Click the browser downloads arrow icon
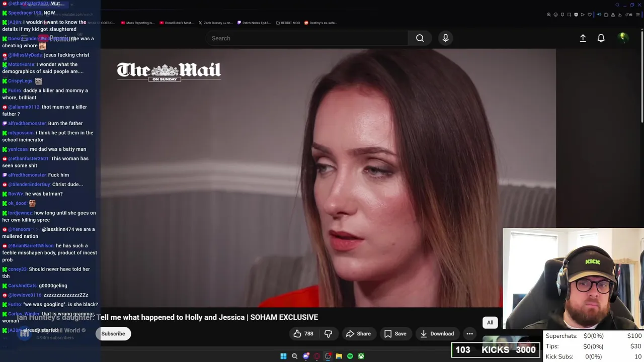Screen dimensions: 644x362 (620, 15)
